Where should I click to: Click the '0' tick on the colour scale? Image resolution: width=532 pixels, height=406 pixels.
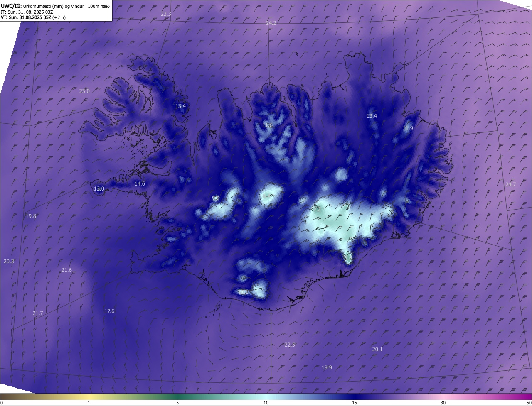coord(2,403)
